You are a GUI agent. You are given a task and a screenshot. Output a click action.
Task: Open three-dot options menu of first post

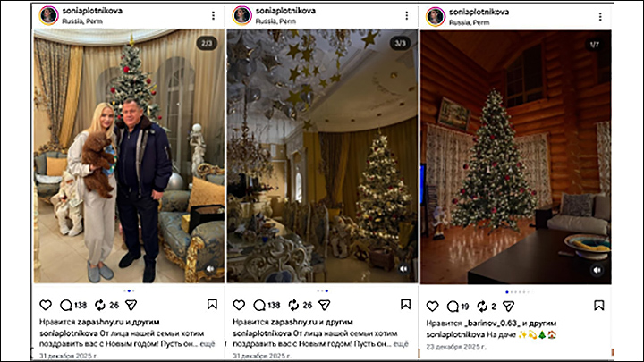click(213, 15)
